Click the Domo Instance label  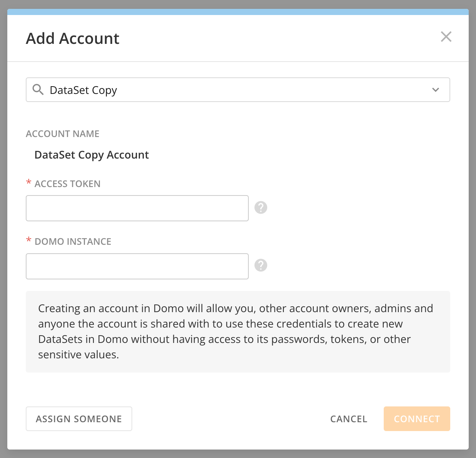tap(73, 242)
